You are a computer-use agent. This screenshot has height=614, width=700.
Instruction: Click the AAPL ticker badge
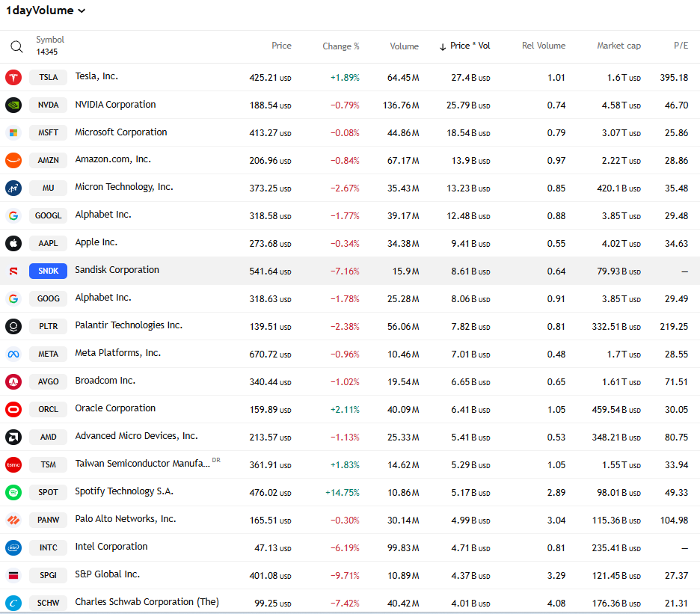(x=48, y=243)
